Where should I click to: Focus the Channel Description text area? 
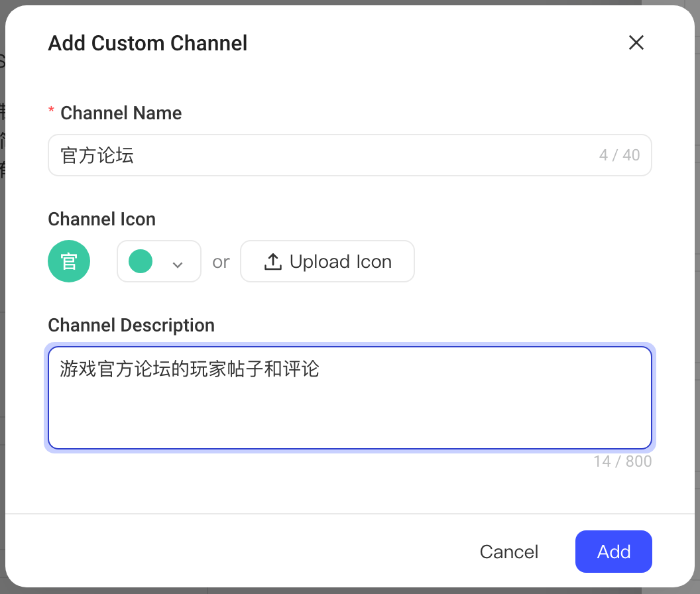point(349,398)
